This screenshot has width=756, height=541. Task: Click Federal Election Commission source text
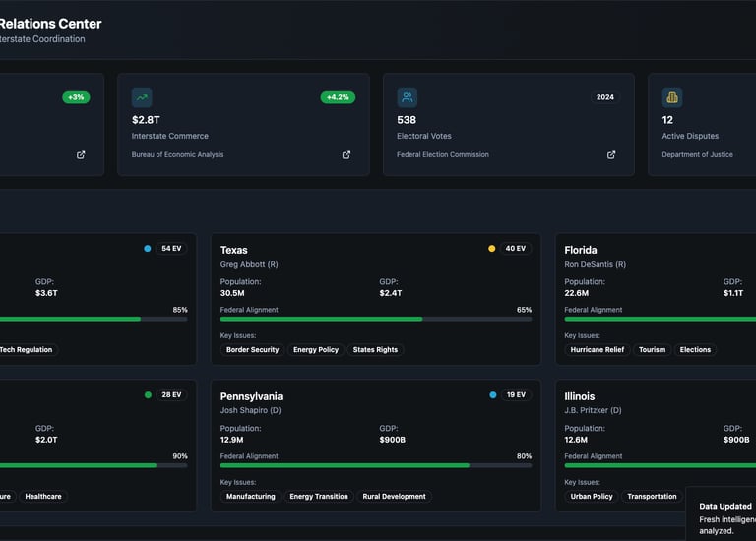click(443, 154)
